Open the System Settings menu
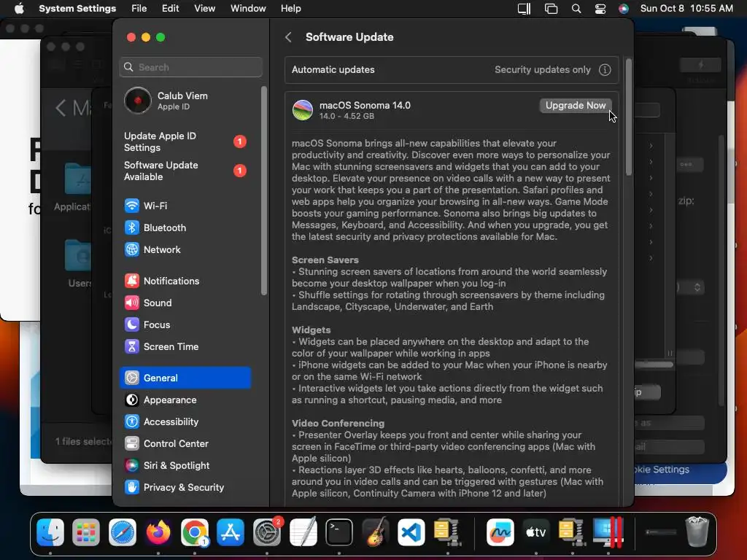Viewport: 747px width, 560px height. [77, 8]
